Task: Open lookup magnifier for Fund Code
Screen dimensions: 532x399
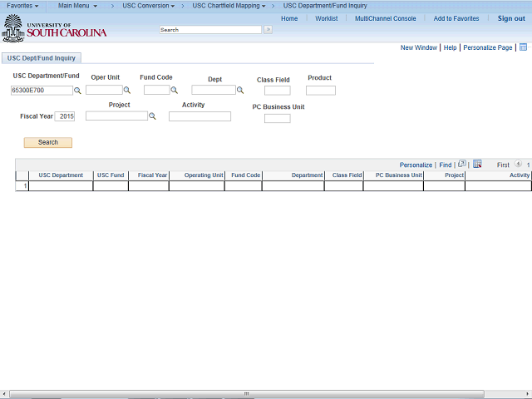Action: tap(174, 91)
